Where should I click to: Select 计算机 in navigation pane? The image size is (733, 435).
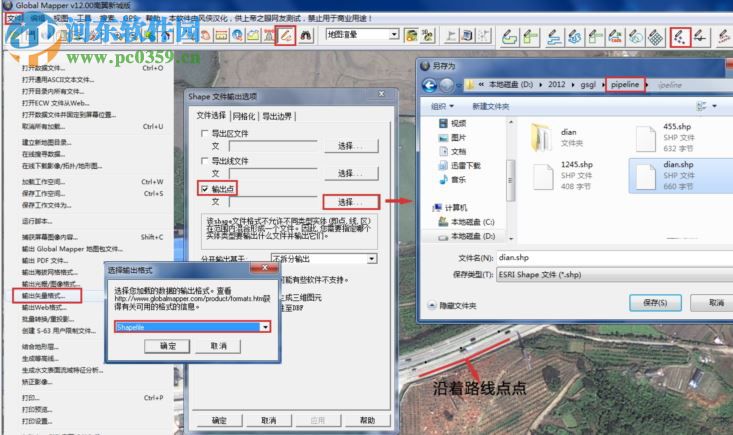[x=450, y=207]
